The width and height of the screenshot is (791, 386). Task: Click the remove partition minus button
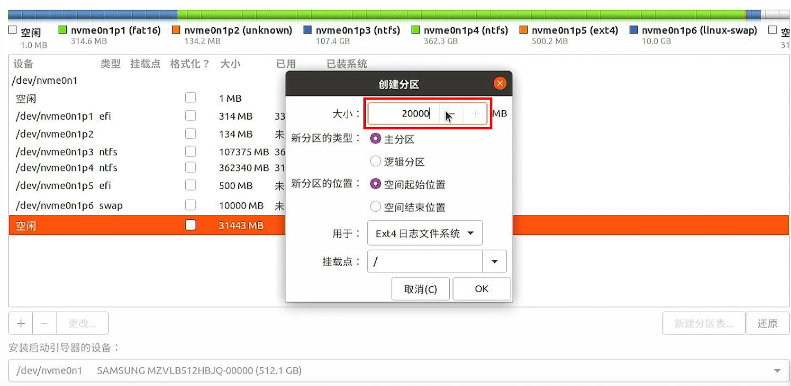pos(44,323)
